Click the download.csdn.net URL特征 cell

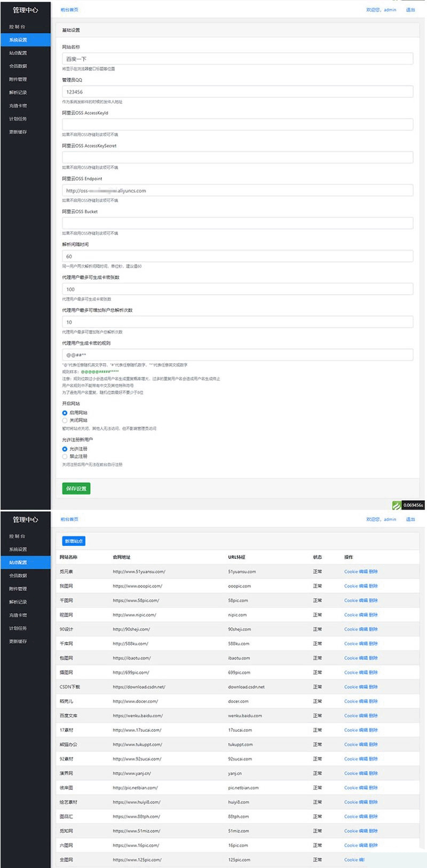pos(246,687)
